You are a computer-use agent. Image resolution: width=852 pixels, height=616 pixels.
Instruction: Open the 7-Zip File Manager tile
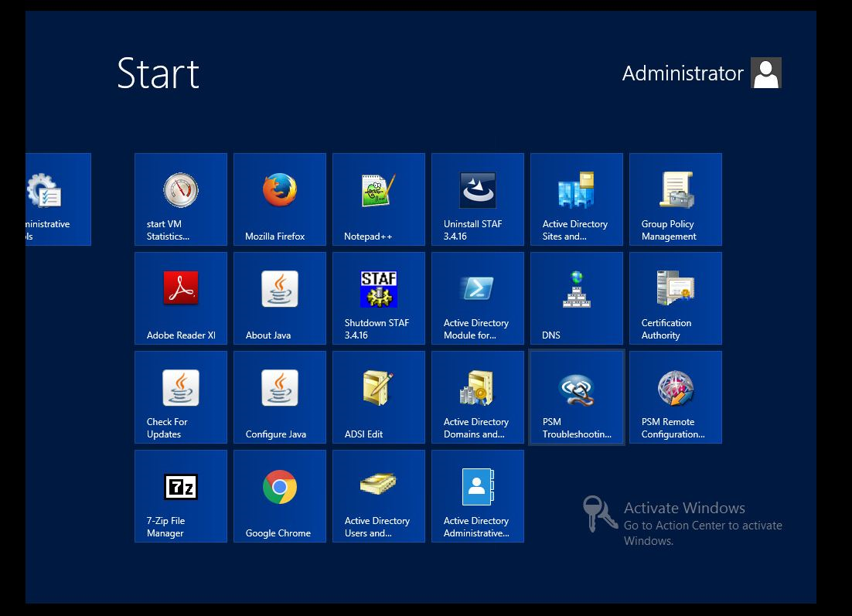[180, 496]
